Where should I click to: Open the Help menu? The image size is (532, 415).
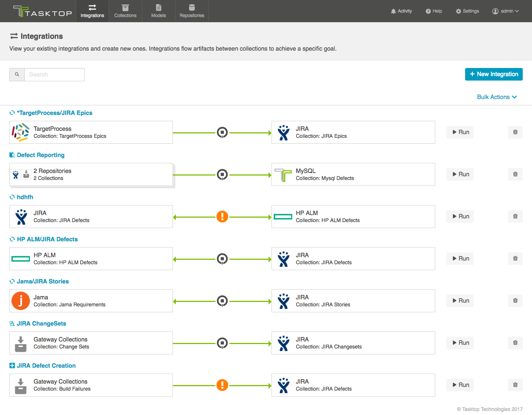tap(434, 11)
